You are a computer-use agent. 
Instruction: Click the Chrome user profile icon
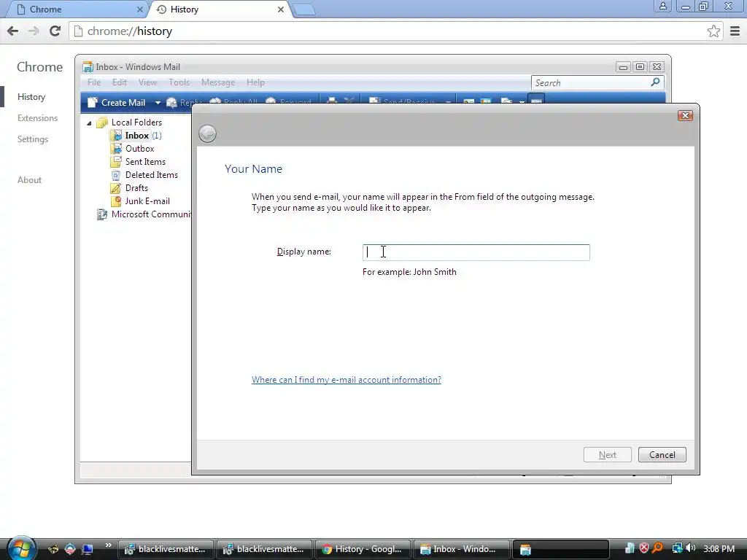662,6
